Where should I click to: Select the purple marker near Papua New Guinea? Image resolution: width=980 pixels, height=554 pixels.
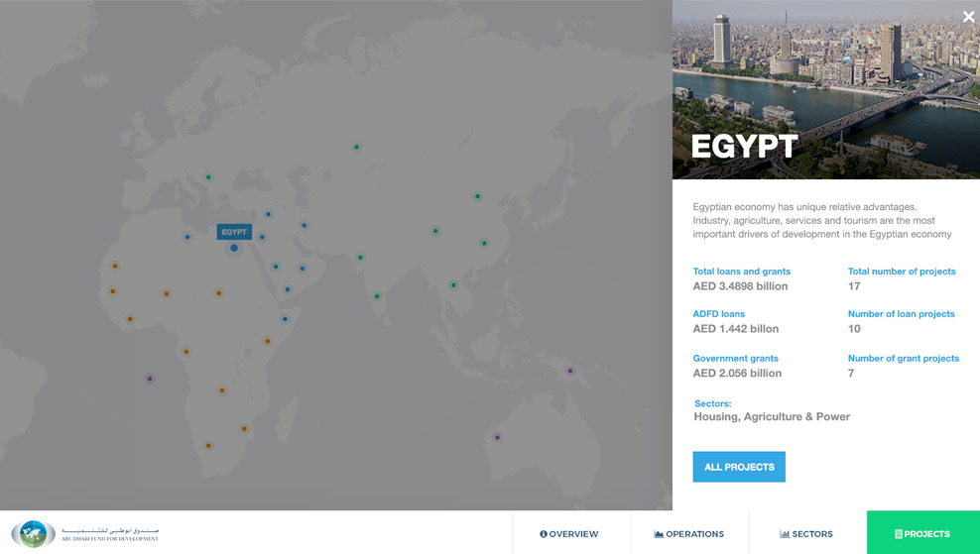pyautogui.click(x=569, y=371)
